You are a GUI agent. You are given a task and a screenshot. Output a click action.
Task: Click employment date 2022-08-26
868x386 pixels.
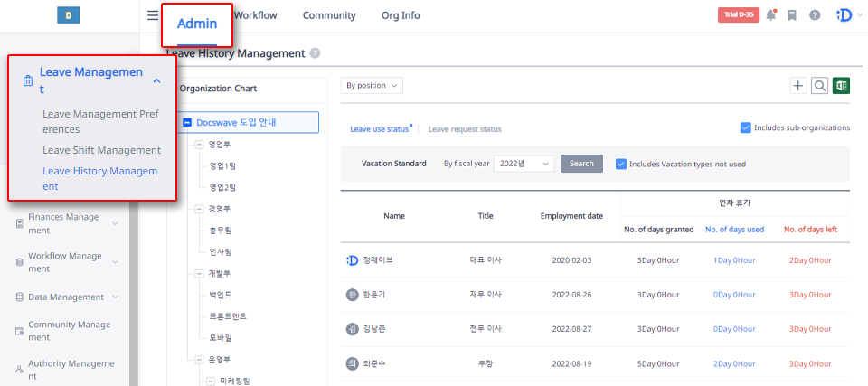(x=571, y=295)
